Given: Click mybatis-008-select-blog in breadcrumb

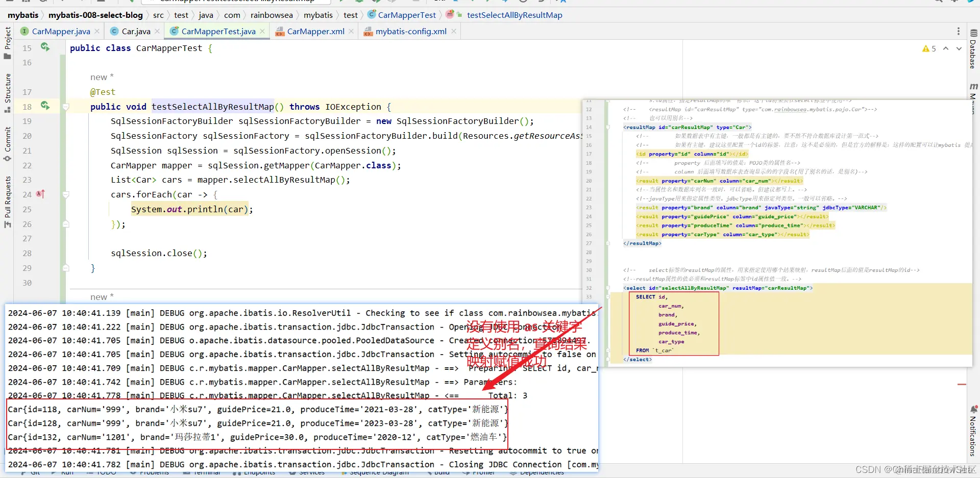Looking at the screenshot, I should tap(95, 15).
